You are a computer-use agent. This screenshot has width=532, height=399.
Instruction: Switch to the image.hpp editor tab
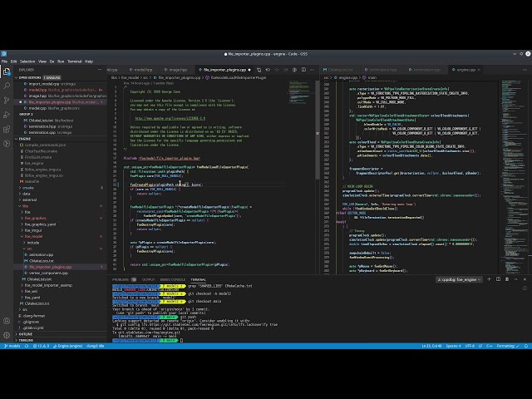(175, 70)
